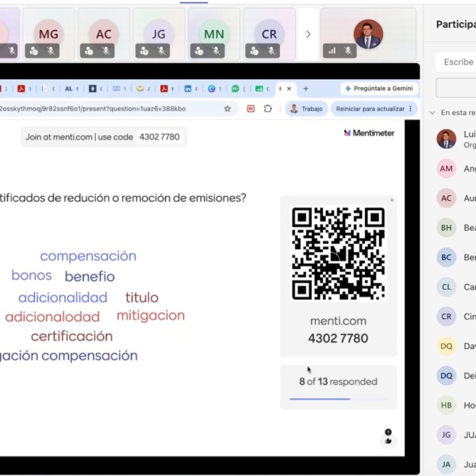This screenshot has width=476, height=476.
Task: Open the Trabajo profile menu
Action: (306, 109)
